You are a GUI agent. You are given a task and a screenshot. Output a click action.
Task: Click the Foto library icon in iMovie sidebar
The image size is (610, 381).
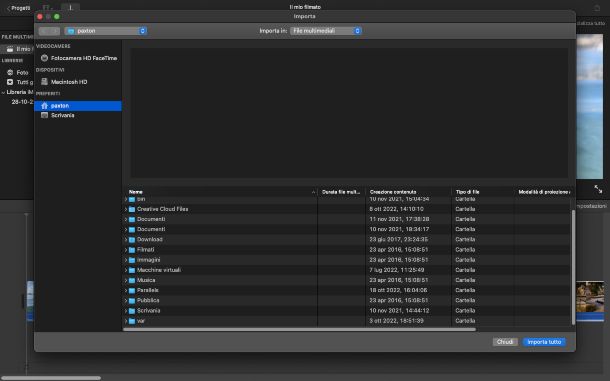click(x=10, y=72)
